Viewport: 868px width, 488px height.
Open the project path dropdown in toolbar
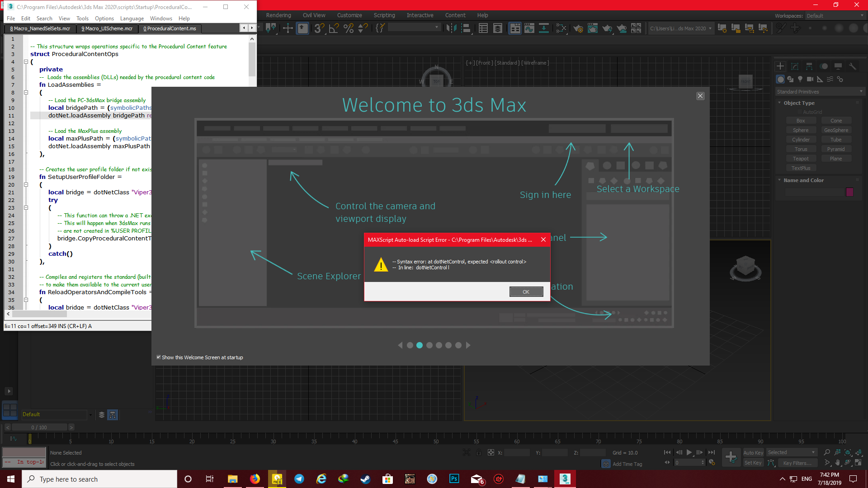(x=681, y=28)
